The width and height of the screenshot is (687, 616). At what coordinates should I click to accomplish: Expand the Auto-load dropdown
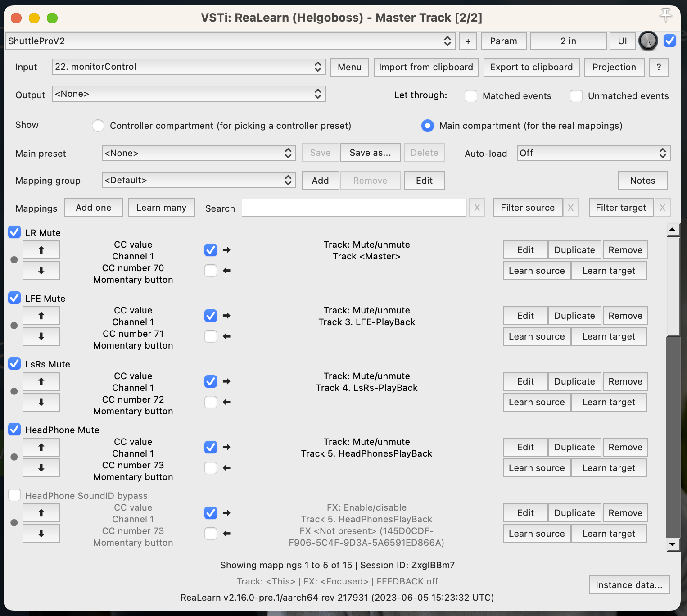pos(593,153)
